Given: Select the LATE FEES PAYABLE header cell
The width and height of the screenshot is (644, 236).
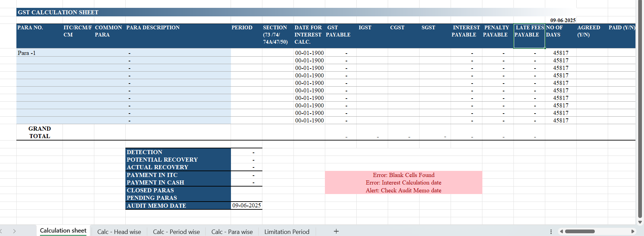Looking at the screenshot, I should point(529,35).
